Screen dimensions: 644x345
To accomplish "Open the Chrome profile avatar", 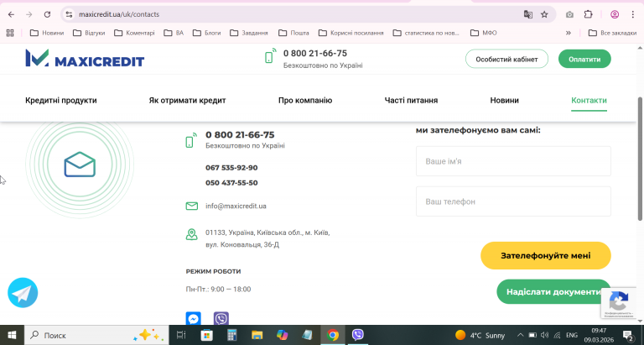I will 615,14.
